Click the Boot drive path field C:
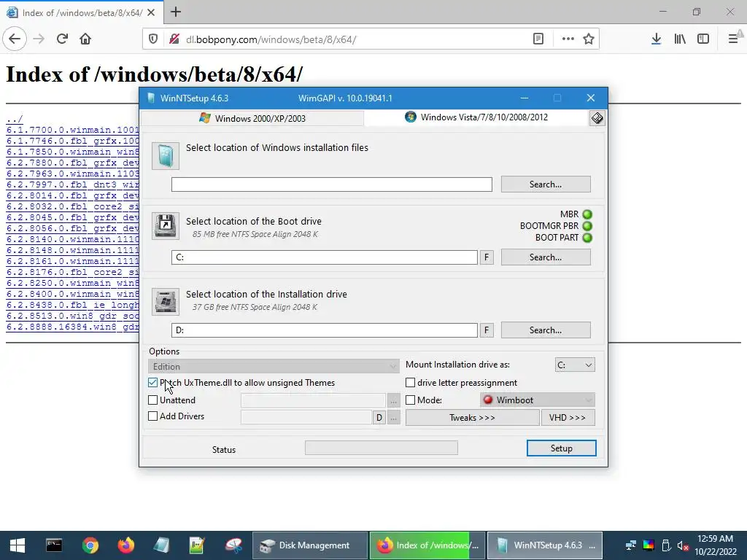 coord(325,257)
